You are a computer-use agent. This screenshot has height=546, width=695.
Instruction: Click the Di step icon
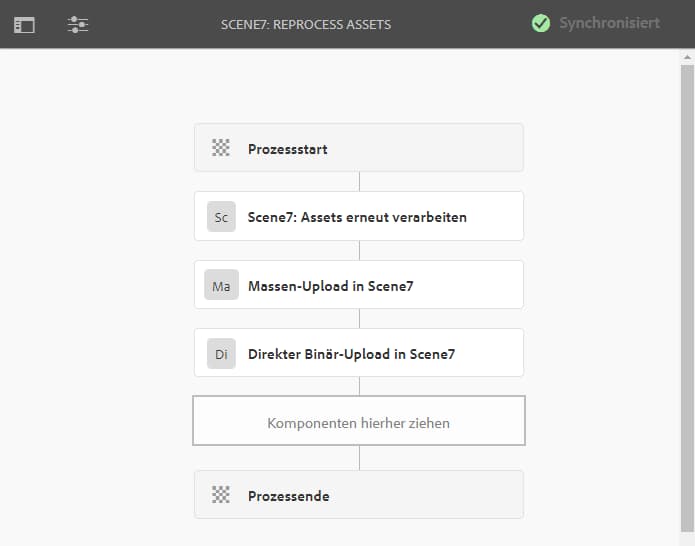click(x=221, y=354)
